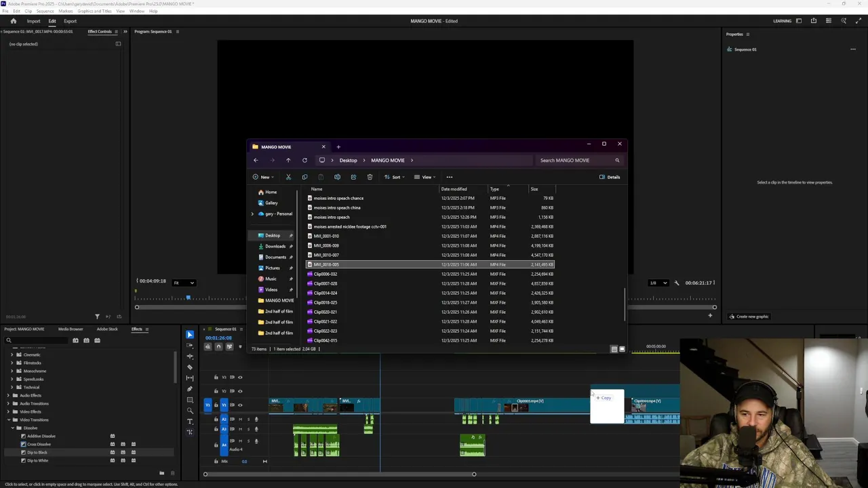Viewport: 868px width, 488px height.
Task: Click the Cut scissors icon in File Explorer
Action: click(x=288, y=177)
